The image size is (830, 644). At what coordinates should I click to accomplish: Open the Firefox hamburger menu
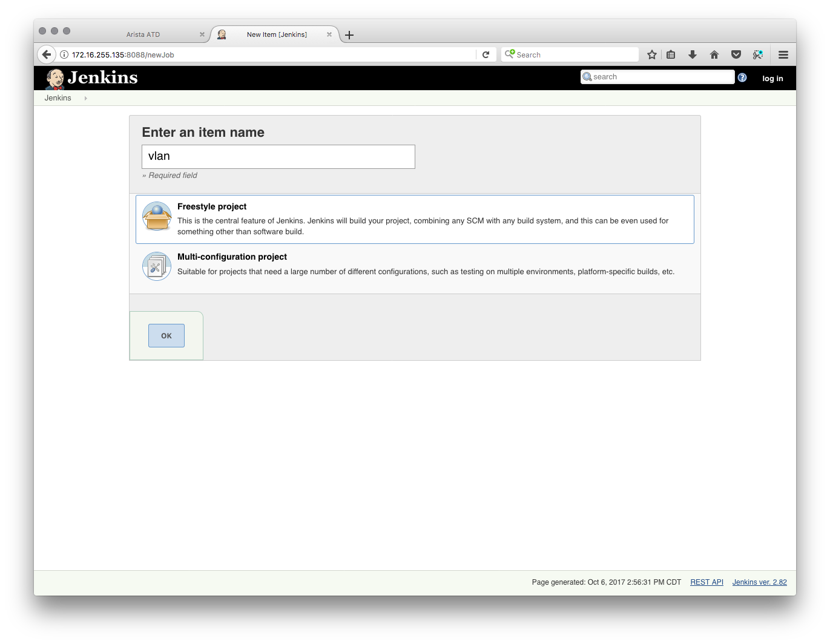point(783,55)
